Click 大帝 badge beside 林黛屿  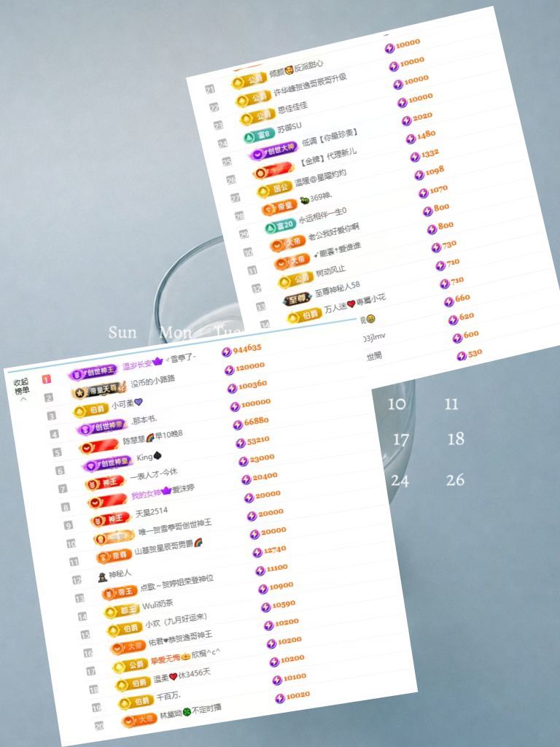click(139, 720)
